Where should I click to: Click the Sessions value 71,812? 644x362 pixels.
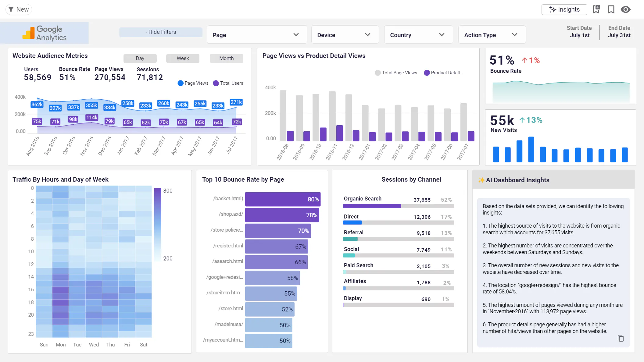tap(150, 77)
